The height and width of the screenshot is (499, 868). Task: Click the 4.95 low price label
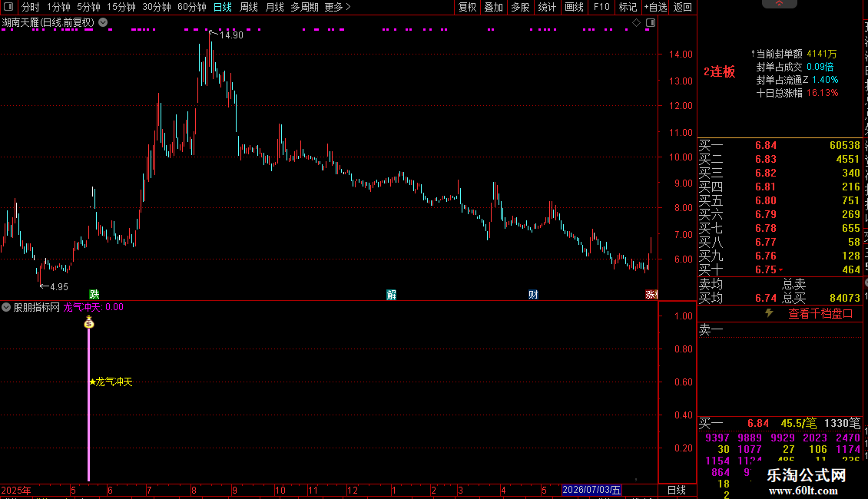pyautogui.click(x=59, y=286)
